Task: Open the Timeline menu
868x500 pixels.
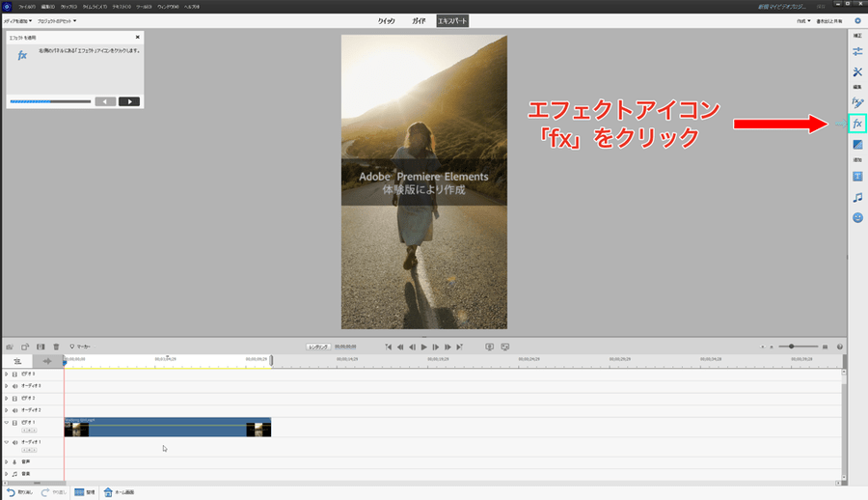Action: (x=95, y=7)
